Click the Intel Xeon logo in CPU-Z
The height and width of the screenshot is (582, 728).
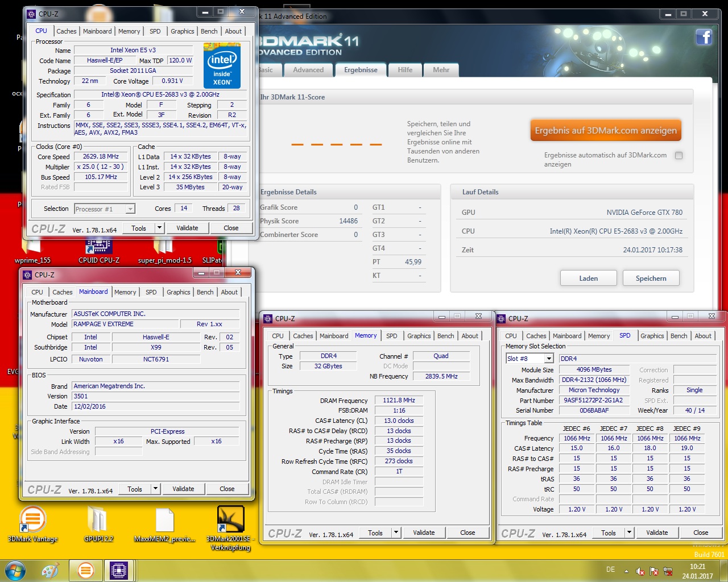(222, 66)
